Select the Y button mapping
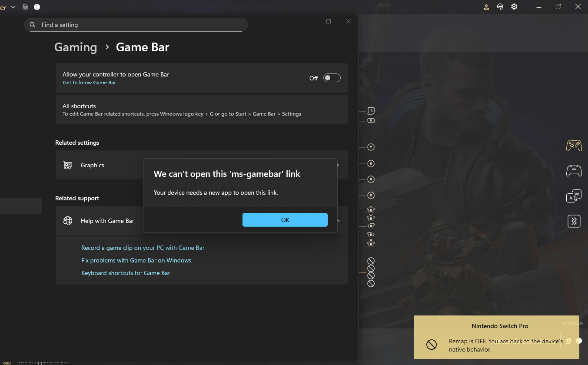The height and width of the screenshot is (365, 588). click(371, 147)
